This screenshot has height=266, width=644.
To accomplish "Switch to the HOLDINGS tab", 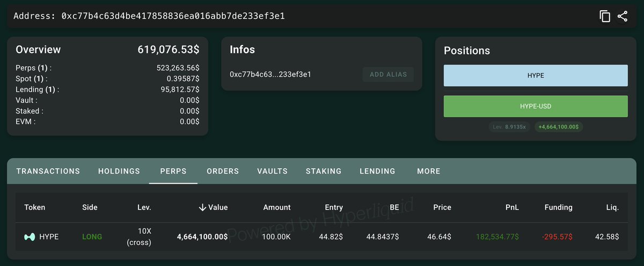I will tap(119, 171).
